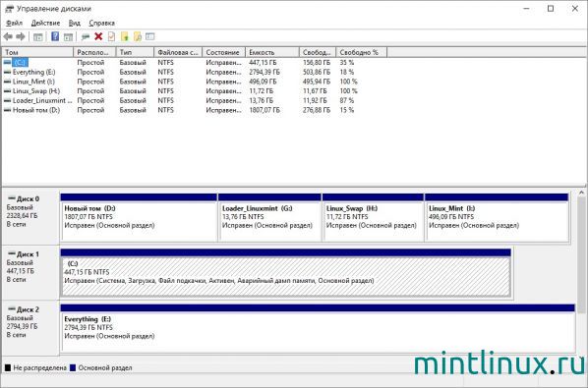This screenshot has width=588, height=388.
Task: Click capacity value 2794,39 ГБ in list
Action: pos(265,72)
